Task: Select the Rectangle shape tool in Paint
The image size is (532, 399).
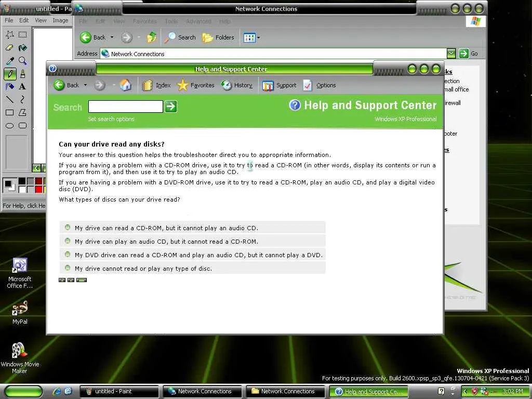Action: (x=9, y=112)
